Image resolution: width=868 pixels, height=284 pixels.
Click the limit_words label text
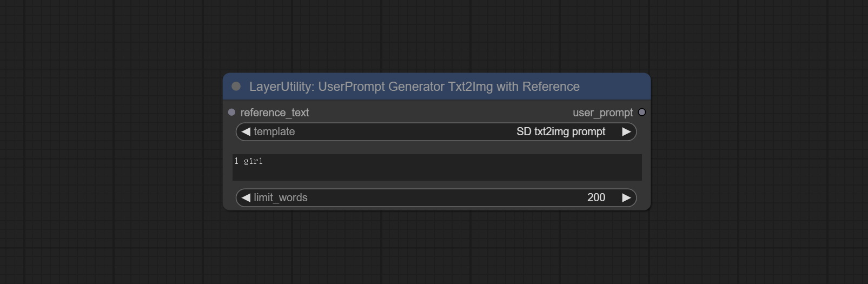(x=280, y=198)
